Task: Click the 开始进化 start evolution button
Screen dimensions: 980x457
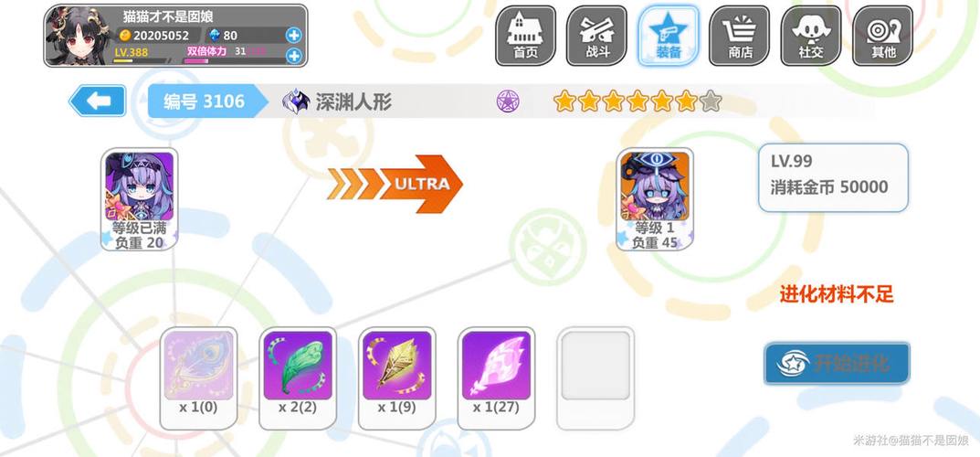Action: click(x=837, y=363)
